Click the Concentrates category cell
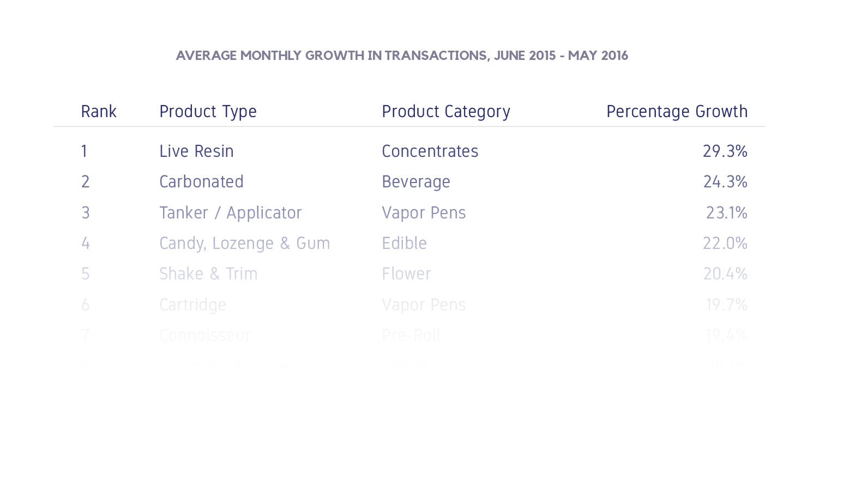 [x=430, y=151]
